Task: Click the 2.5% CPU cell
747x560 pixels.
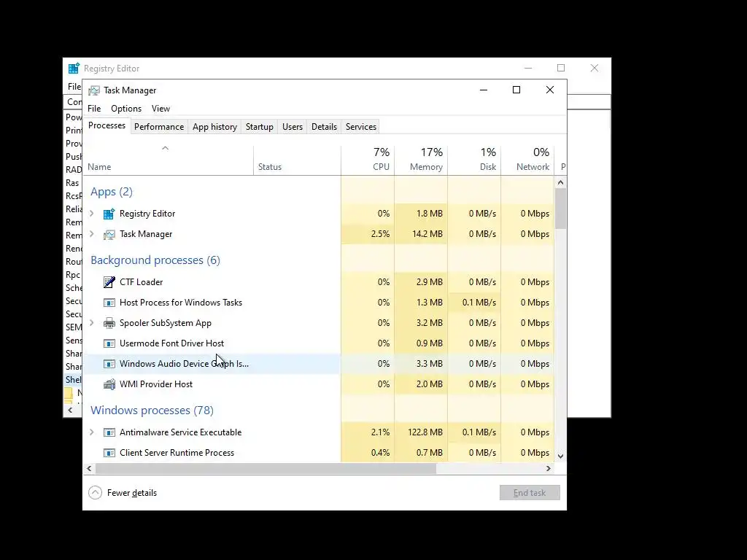Action: coord(368,234)
